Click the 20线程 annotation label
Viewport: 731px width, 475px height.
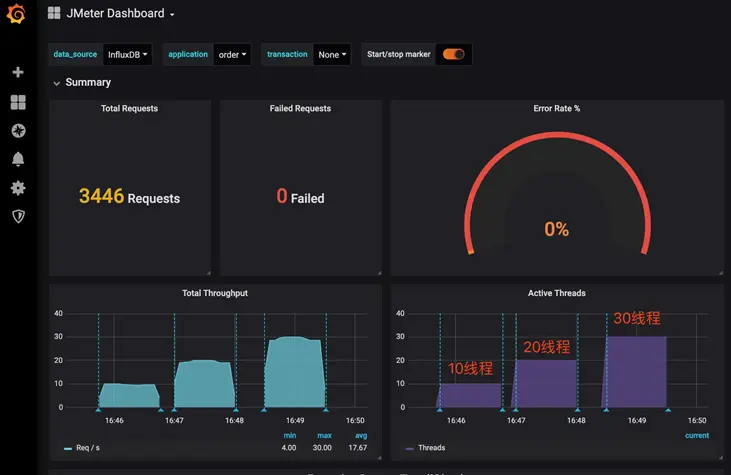[x=546, y=347]
